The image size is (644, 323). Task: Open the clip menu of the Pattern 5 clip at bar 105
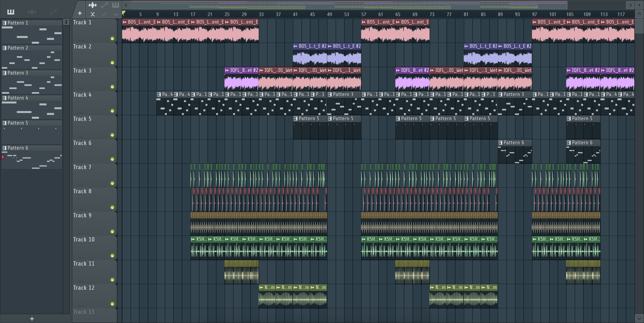pos(569,118)
